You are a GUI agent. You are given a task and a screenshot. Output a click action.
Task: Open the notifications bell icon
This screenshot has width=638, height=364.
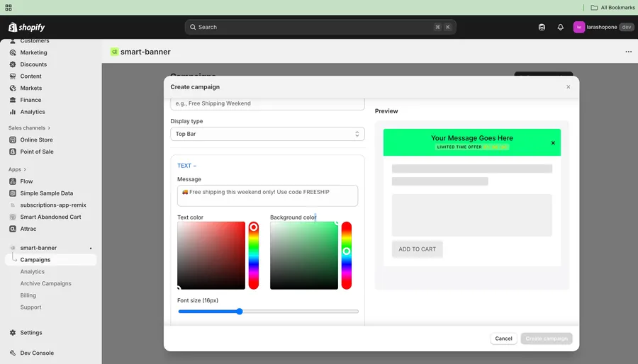pyautogui.click(x=560, y=27)
